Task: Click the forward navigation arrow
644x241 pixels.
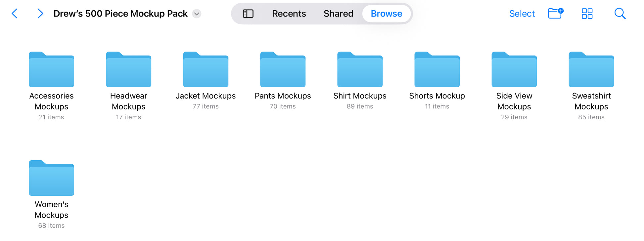Action: 40,14
